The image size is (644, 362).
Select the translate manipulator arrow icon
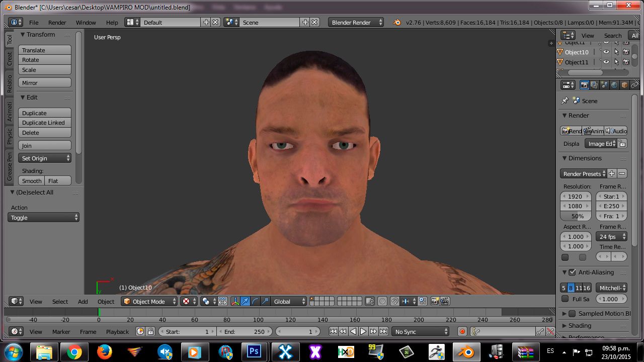pos(245,301)
